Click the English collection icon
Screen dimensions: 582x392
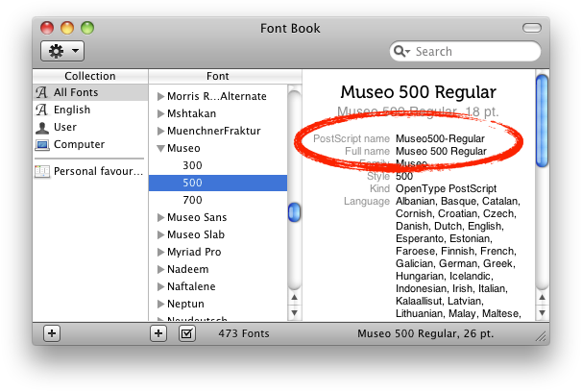coord(41,110)
